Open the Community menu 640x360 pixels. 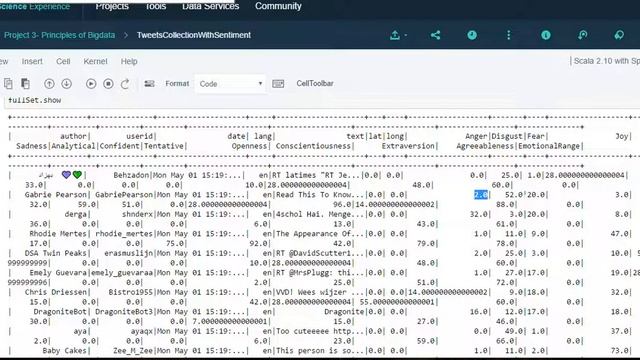click(278, 6)
